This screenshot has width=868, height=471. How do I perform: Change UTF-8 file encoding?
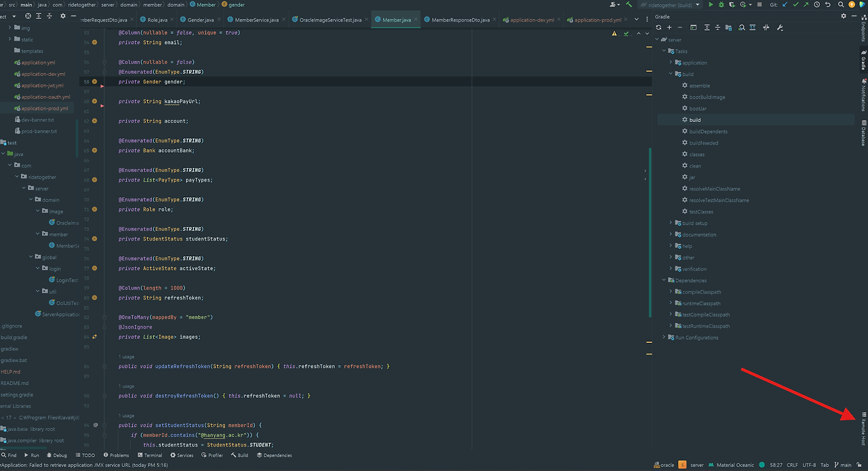pyautogui.click(x=809, y=465)
